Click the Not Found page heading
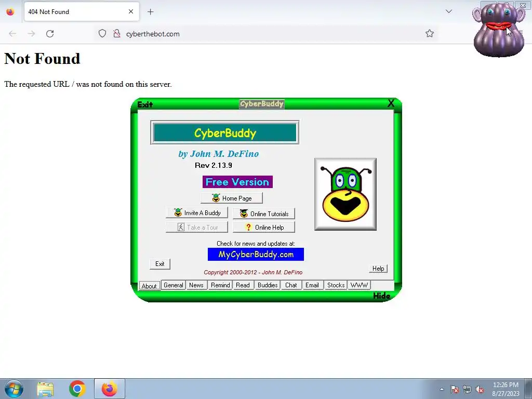532x399 pixels. [x=43, y=59]
